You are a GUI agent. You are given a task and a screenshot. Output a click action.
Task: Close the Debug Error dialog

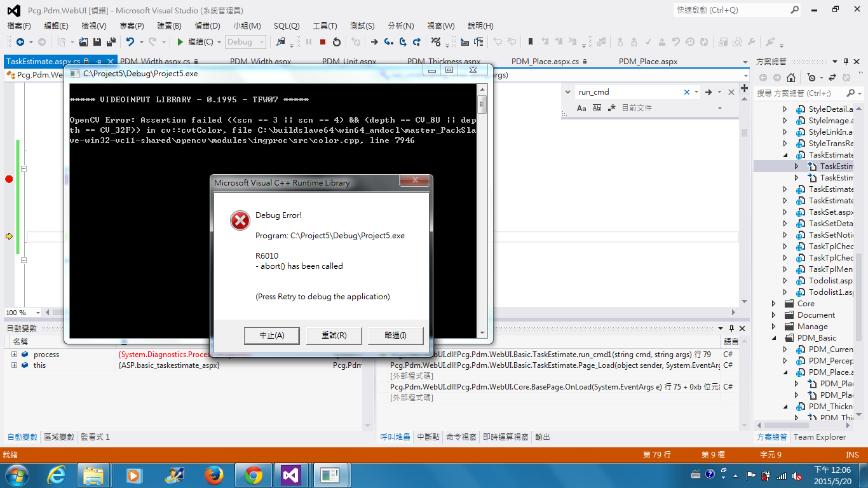[414, 181]
